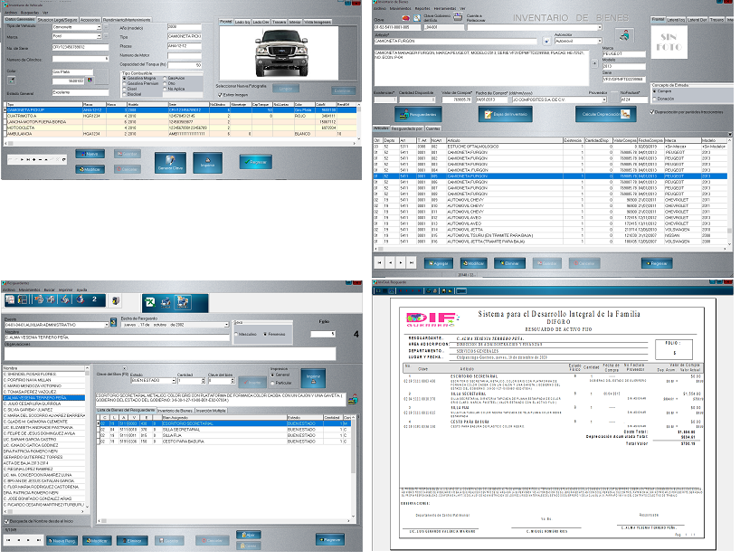Click the Eliminar button in Resguardos window
Image resolution: width=740 pixels, height=560 pixels.
tap(131, 540)
